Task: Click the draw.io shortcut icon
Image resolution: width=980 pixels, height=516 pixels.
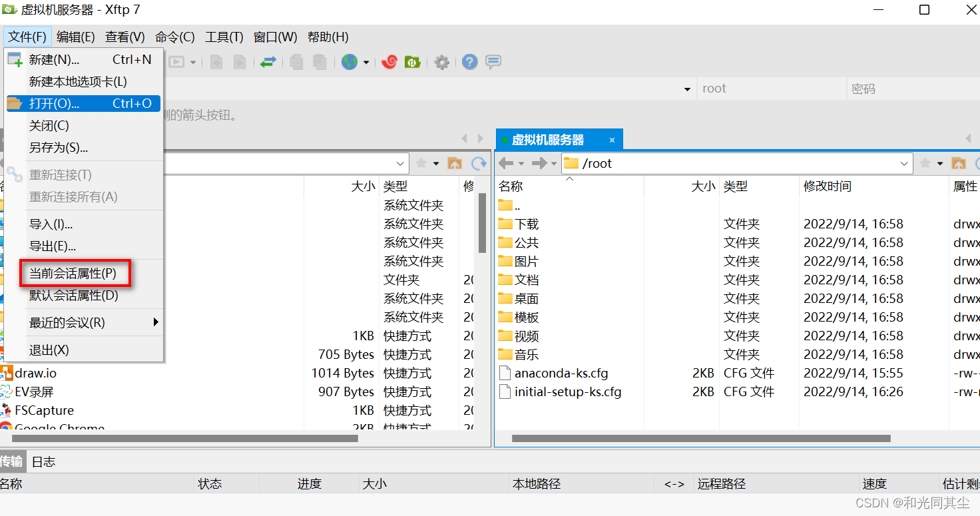Action: pyautogui.click(x=6, y=373)
